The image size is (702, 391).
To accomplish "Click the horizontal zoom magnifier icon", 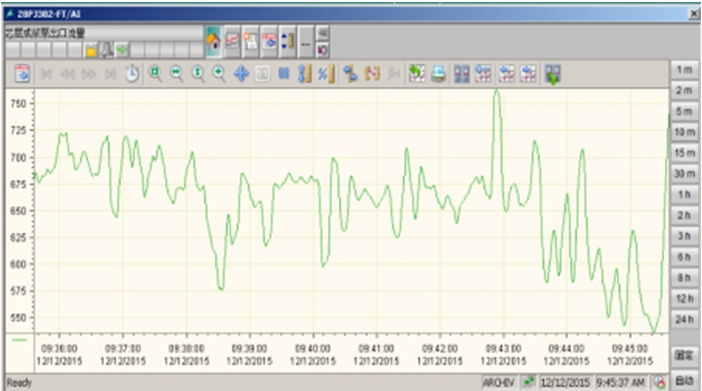I will 176,73.
